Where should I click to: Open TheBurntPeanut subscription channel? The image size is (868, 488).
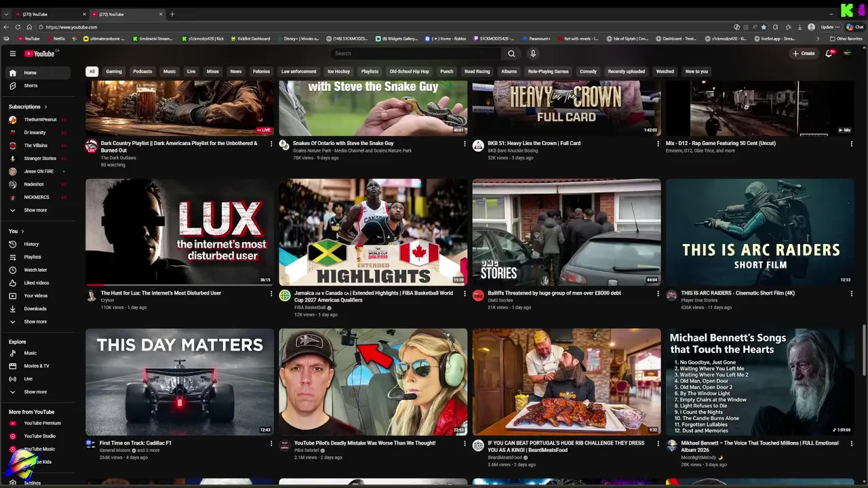tap(38, 120)
